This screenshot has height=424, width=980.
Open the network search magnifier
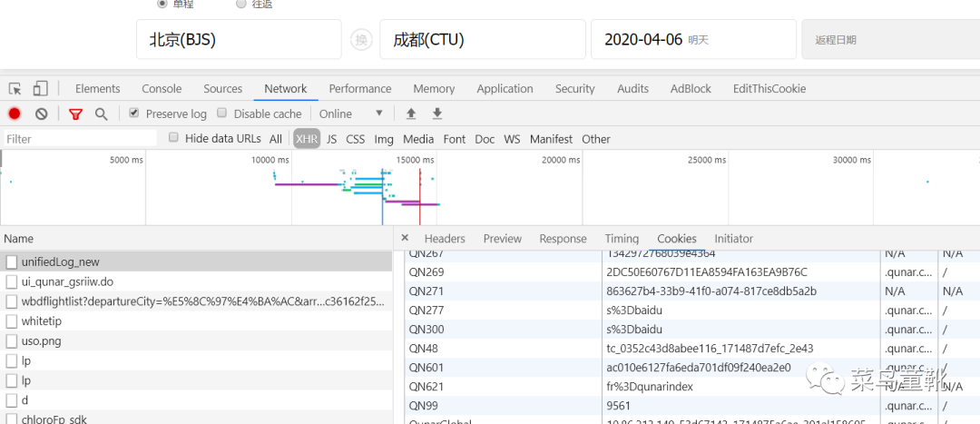click(102, 113)
